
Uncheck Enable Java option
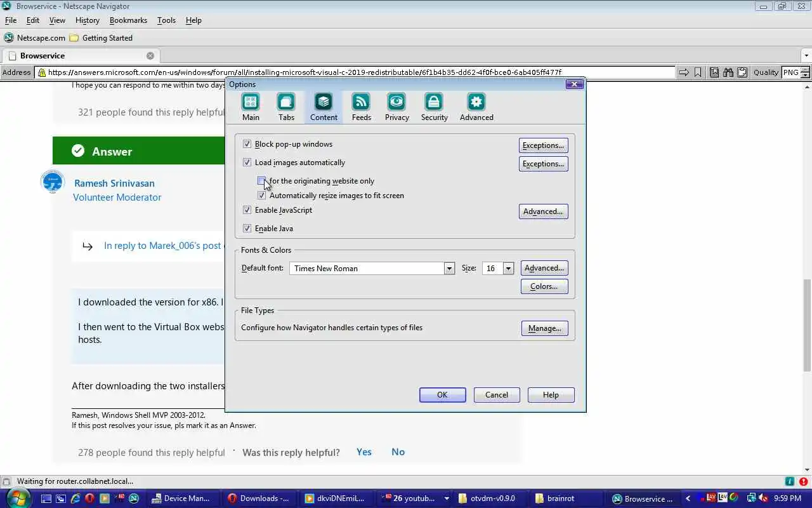click(247, 229)
